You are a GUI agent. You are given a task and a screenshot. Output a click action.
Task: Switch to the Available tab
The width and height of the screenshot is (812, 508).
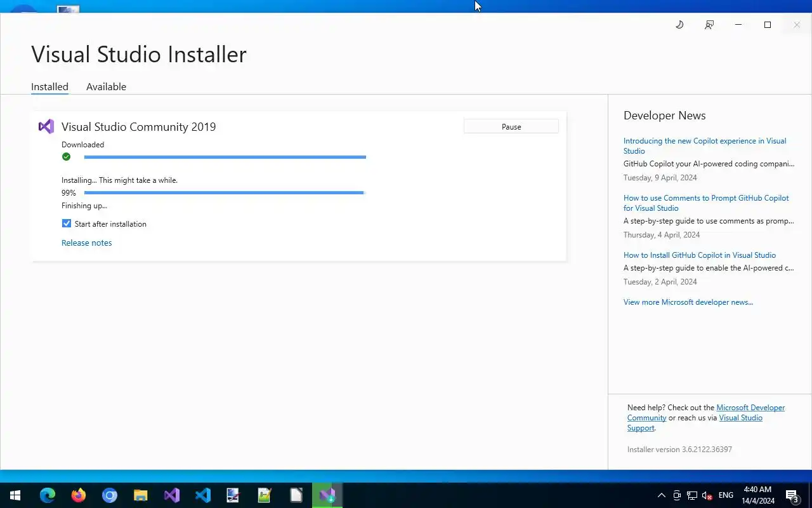click(106, 87)
